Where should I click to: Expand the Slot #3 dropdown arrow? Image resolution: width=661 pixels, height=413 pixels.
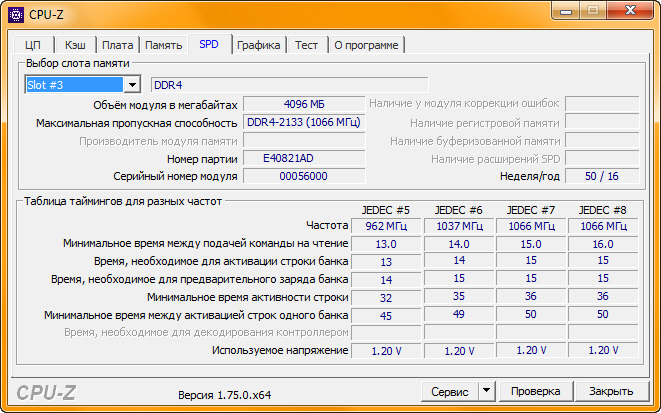tap(132, 85)
